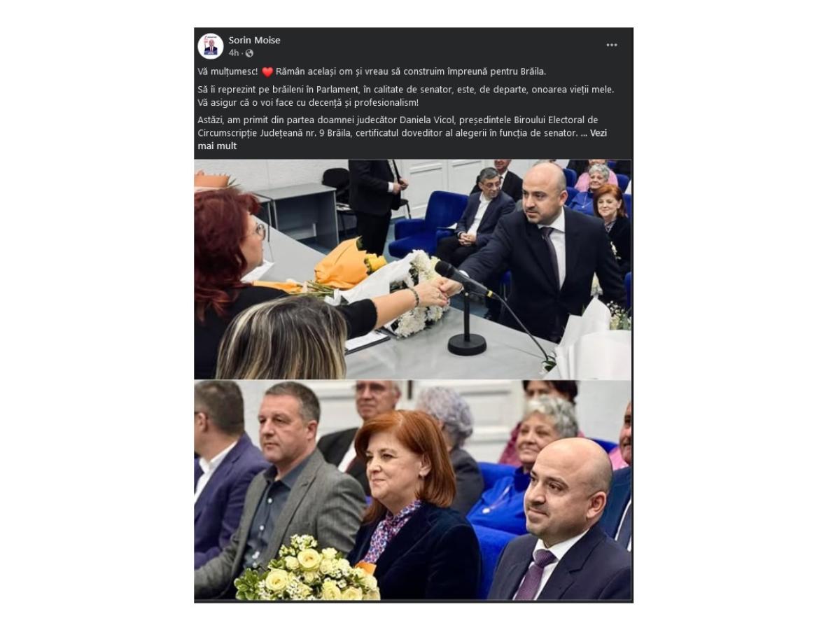Click the first line thanking Brăila supporters
The image size is (840, 630).
(372, 71)
